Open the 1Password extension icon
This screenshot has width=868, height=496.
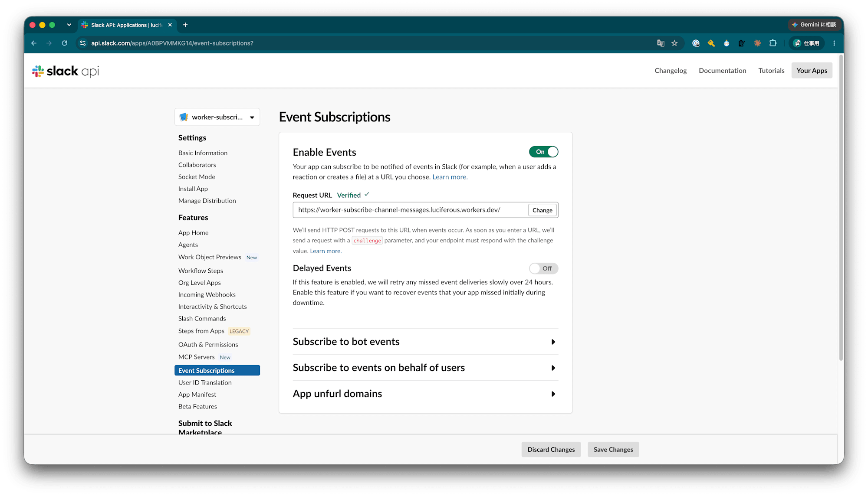pos(696,43)
